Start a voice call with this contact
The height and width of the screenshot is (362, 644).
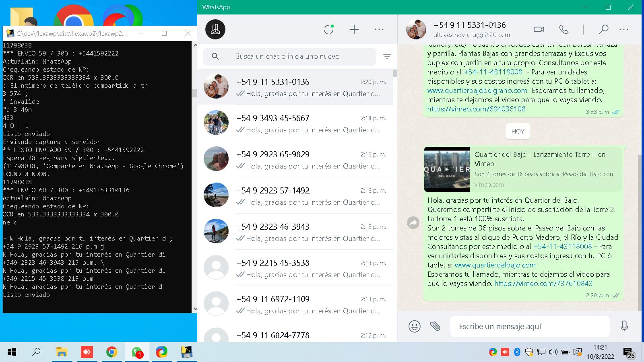pos(564,29)
